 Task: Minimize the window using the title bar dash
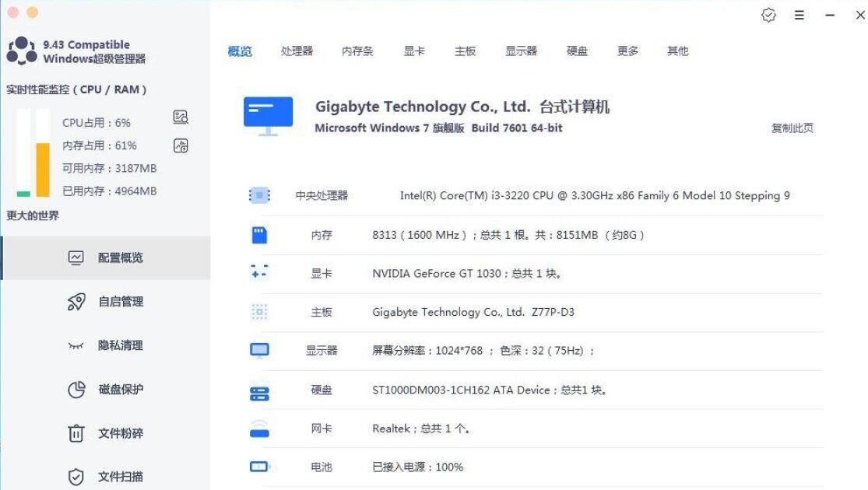pos(829,15)
